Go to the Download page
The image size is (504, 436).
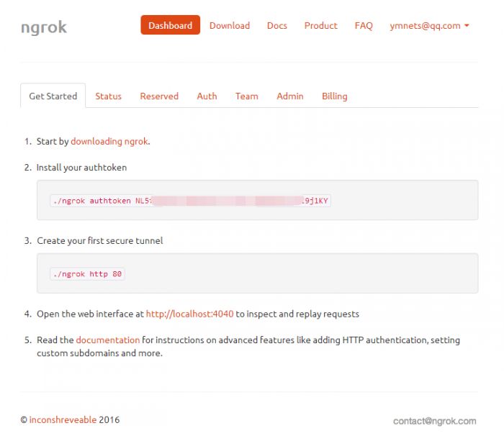click(x=230, y=25)
